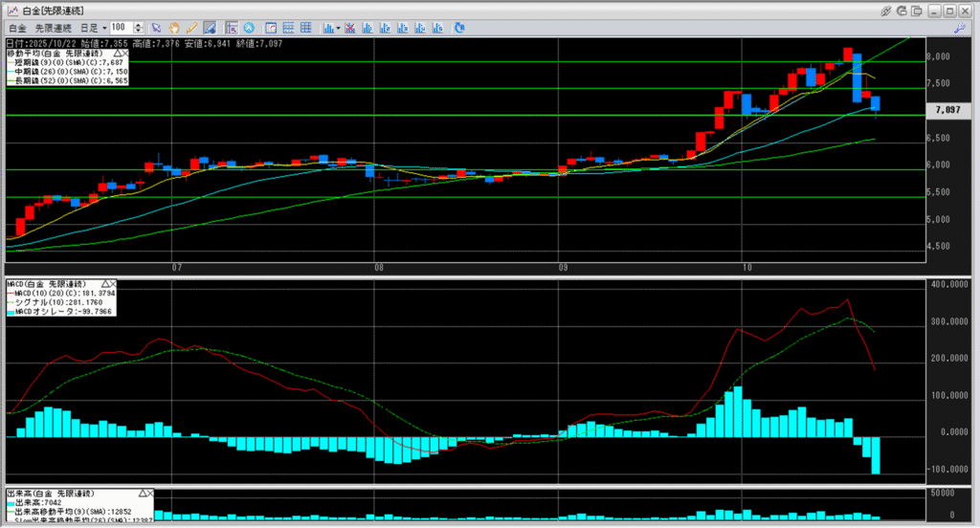Click the chart type dropdown icon
Screen dimensions: 980x528
[x=331, y=28]
